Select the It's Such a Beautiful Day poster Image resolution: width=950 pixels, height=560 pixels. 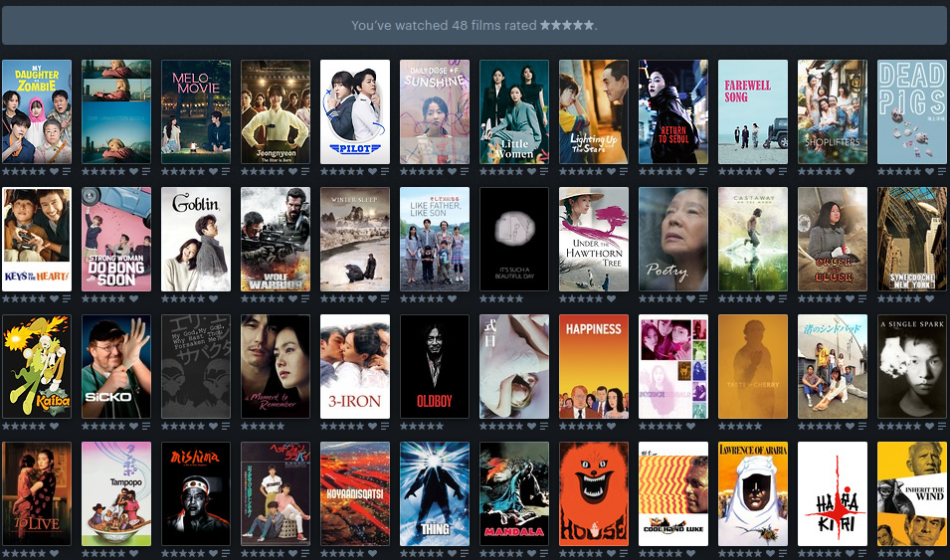(x=514, y=239)
